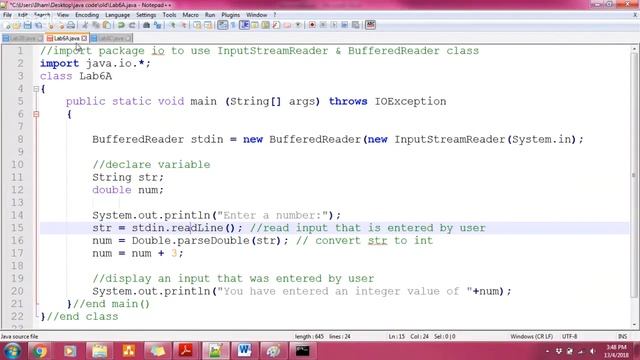Click 'length : 645 lines : 24' in status bar
The height and width of the screenshot is (360, 640).
[x=322, y=336]
